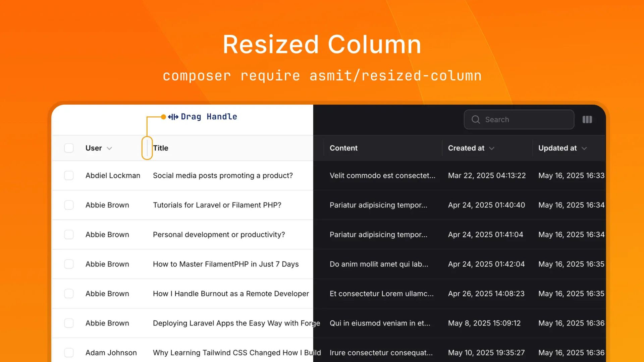The image size is (644, 362).
Task: Check the Abdiel Lockman row checkbox
Action: click(x=69, y=175)
